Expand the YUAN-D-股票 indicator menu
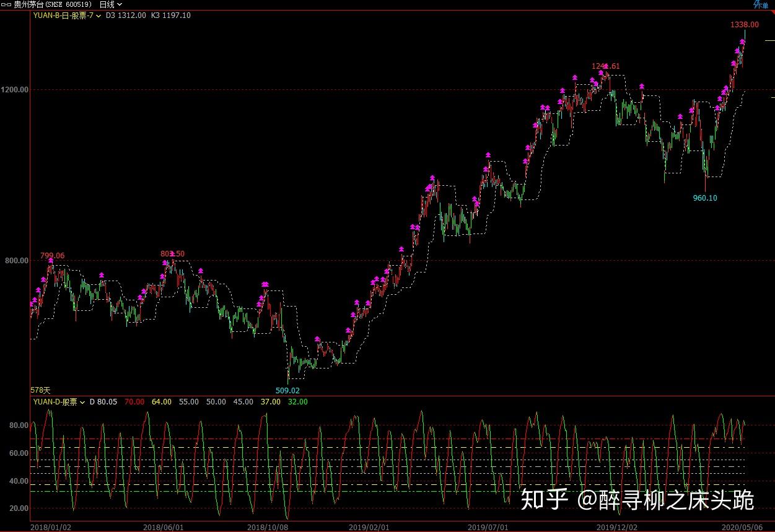Viewport: 775px width, 532px height. (x=82, y=402)
